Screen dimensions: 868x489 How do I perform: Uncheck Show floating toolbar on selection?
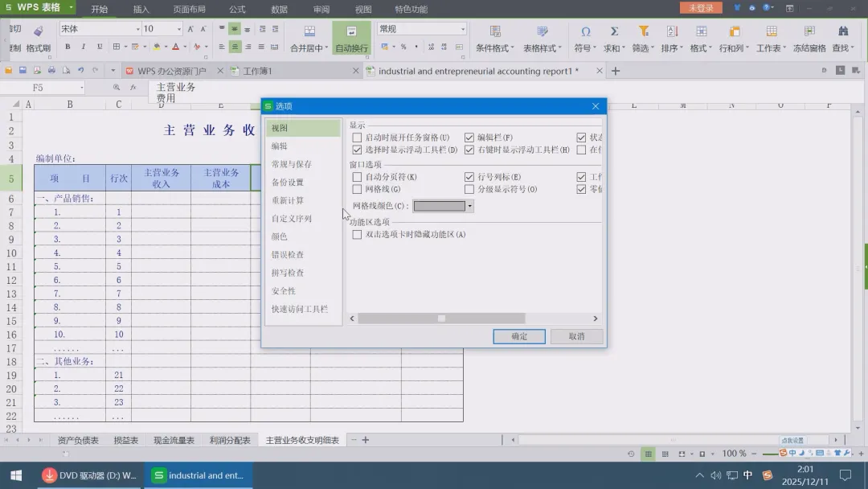coord(357,150)
